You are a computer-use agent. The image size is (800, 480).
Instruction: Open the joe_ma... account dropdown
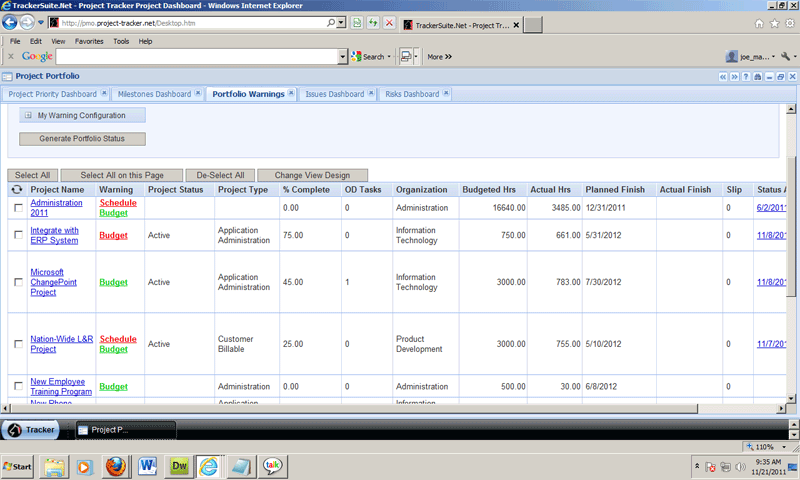(750, 57)
